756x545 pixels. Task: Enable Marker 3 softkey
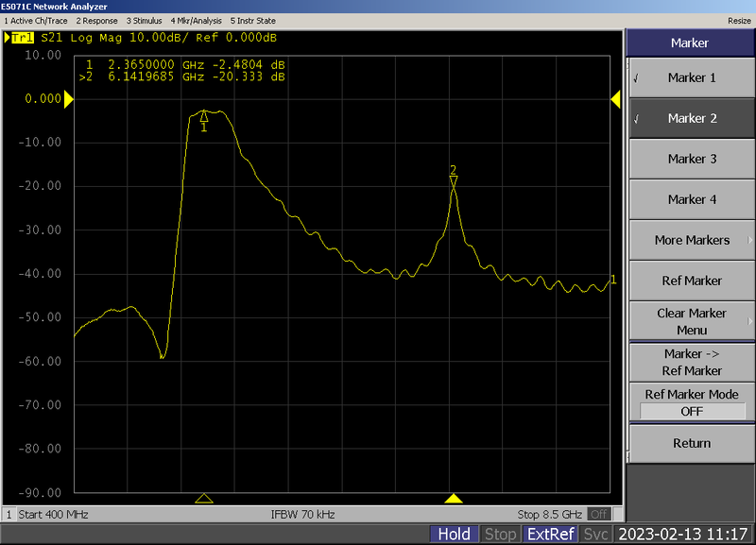coord(692,159)
